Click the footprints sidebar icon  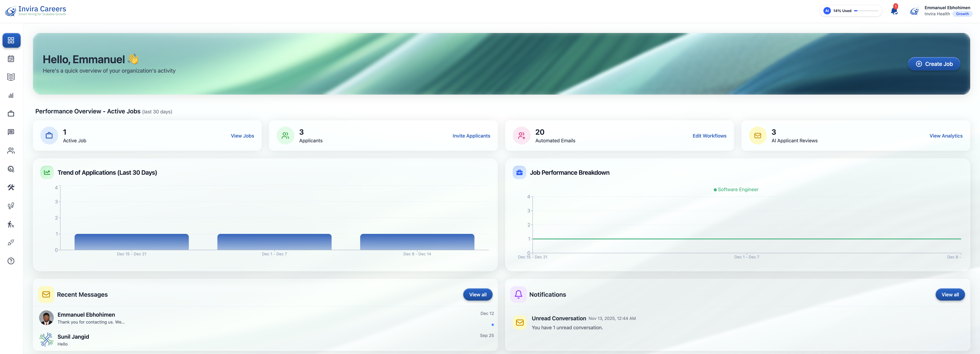coord(11,206)
